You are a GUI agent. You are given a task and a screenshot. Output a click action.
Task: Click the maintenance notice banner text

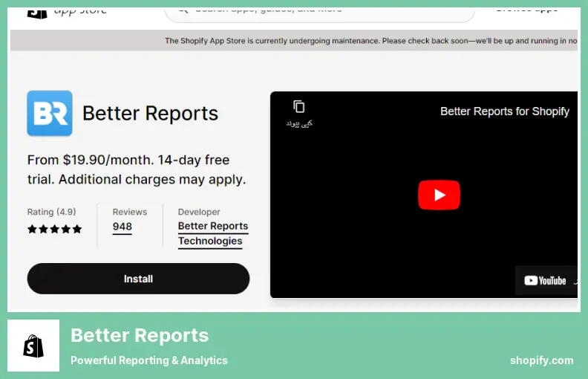coord(371,41)
